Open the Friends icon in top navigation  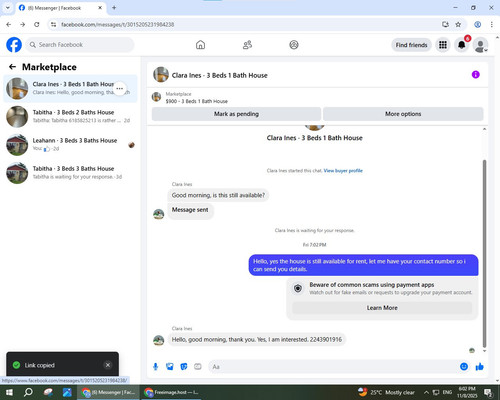point(247,45)
